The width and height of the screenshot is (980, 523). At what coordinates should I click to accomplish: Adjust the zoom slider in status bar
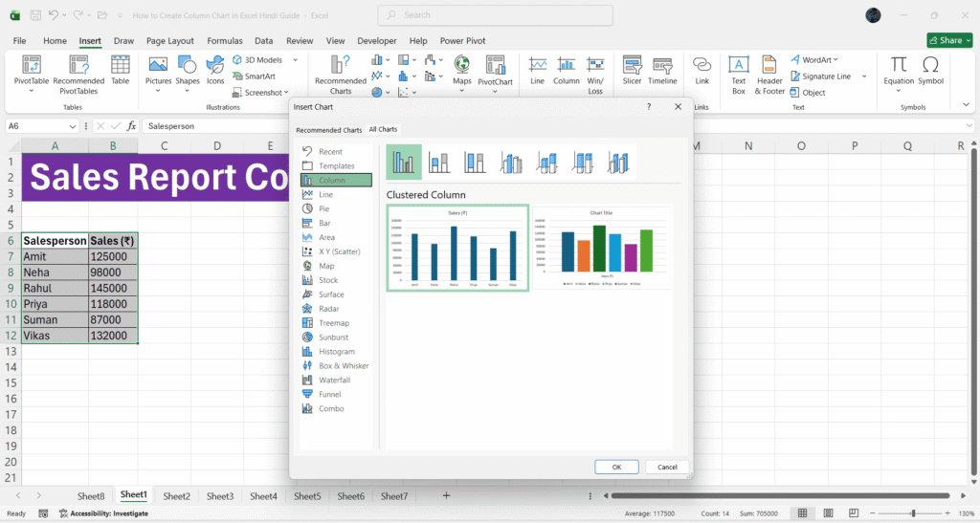pyautogui.click(x=913, y=513)
